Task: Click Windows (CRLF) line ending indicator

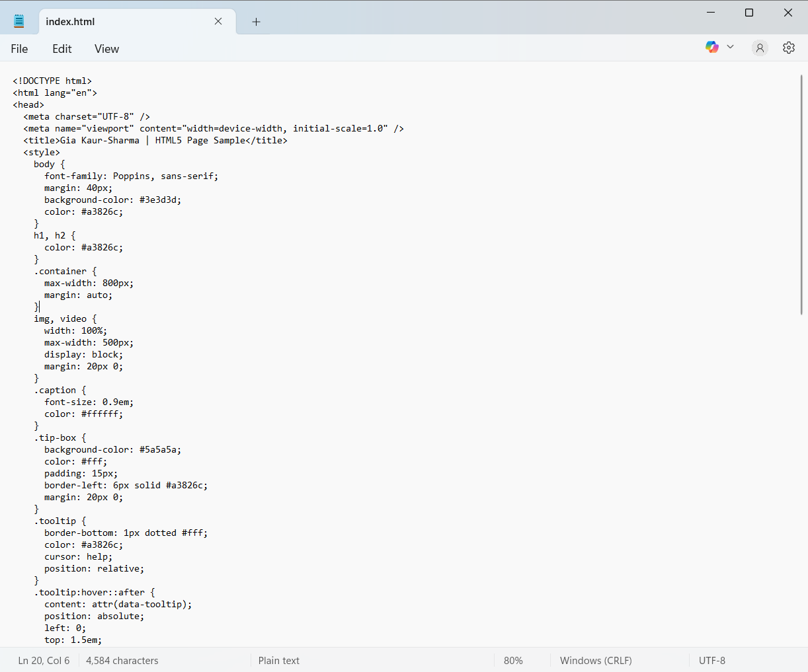Action: point(596,660)
